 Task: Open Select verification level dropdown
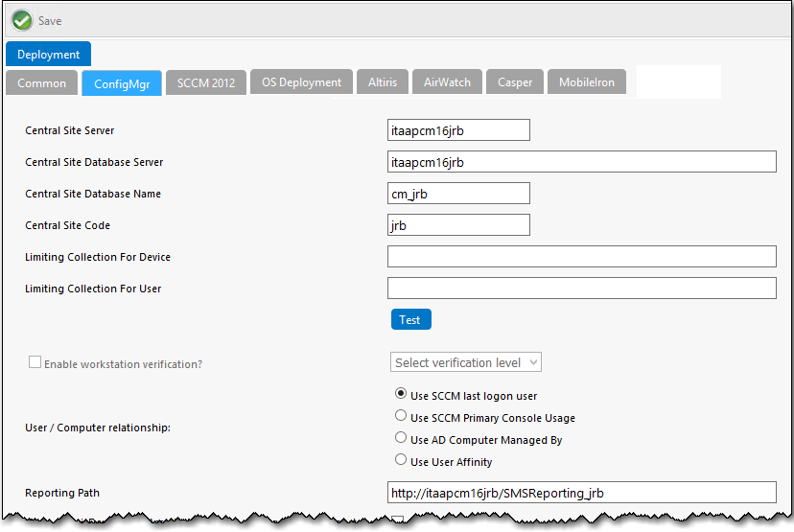[x=465, y=362]
